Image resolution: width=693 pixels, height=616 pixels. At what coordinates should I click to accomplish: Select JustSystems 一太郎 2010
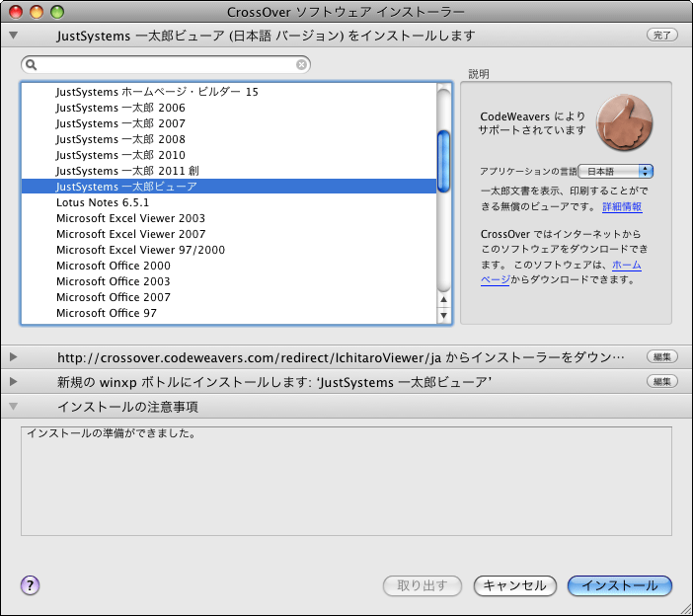pos(229,155)
